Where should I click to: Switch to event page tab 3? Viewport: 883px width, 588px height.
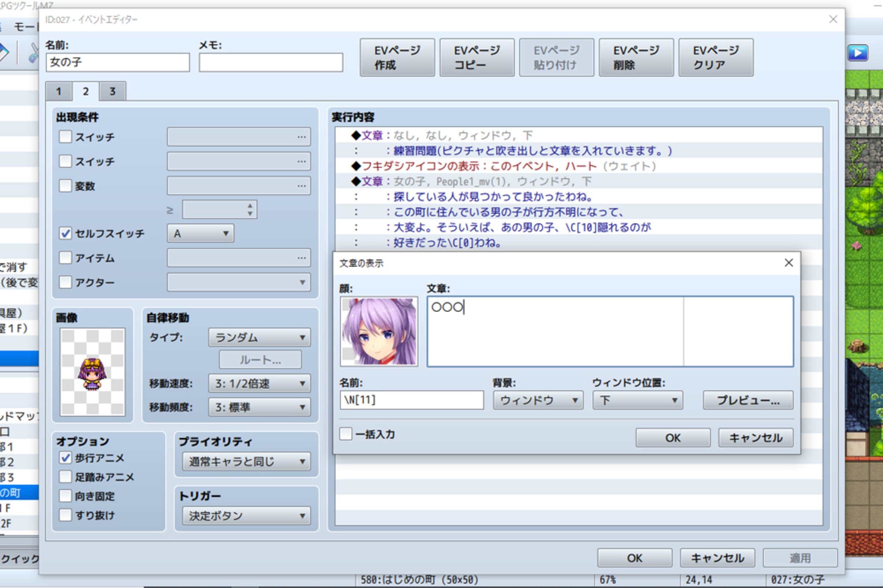point(113,92)
